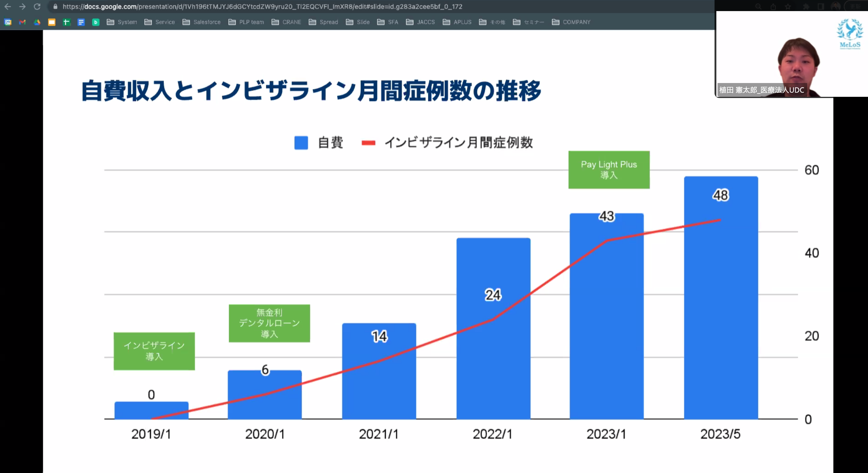Click the browser back arrow
The height and width of the screenshot is (473, 868).
(7, 6)
